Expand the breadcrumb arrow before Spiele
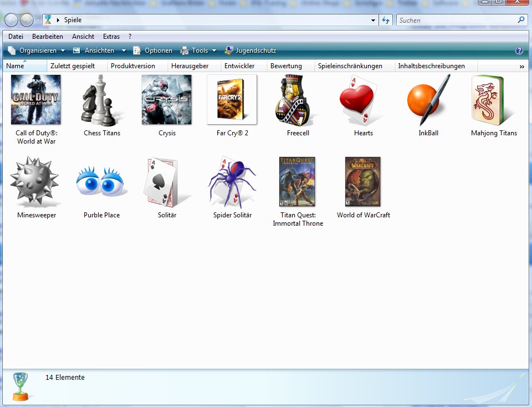The width and height of the screenshot is (532, 407). pyautogui.click(x=58, y=20)
